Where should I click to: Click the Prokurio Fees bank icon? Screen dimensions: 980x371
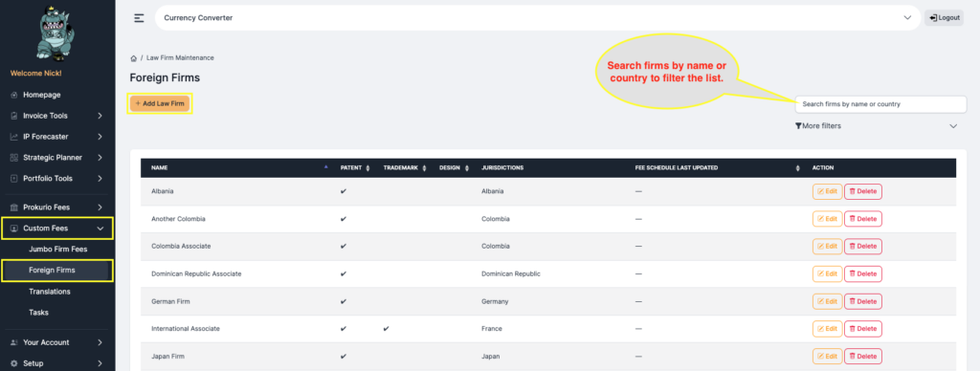tap(13, 207)
